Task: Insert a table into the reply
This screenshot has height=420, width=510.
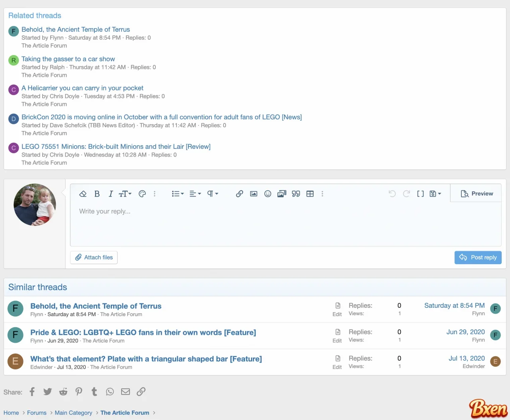Action: 310,194
